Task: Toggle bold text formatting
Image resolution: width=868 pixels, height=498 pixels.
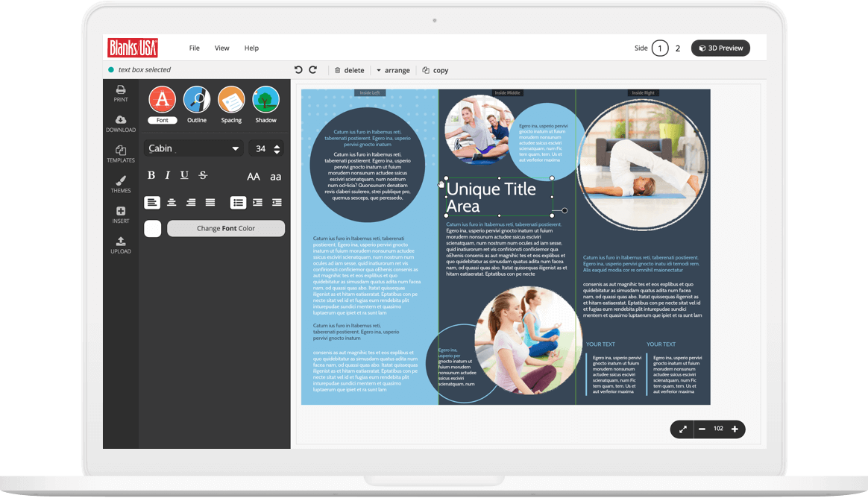Action: coord(151,176)
